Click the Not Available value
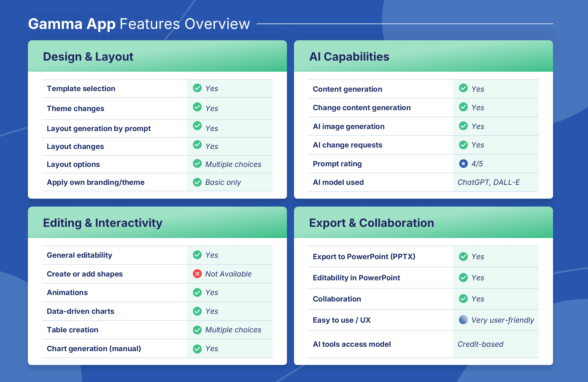Screen dimensions: 588x382 [x=228, y=274]
